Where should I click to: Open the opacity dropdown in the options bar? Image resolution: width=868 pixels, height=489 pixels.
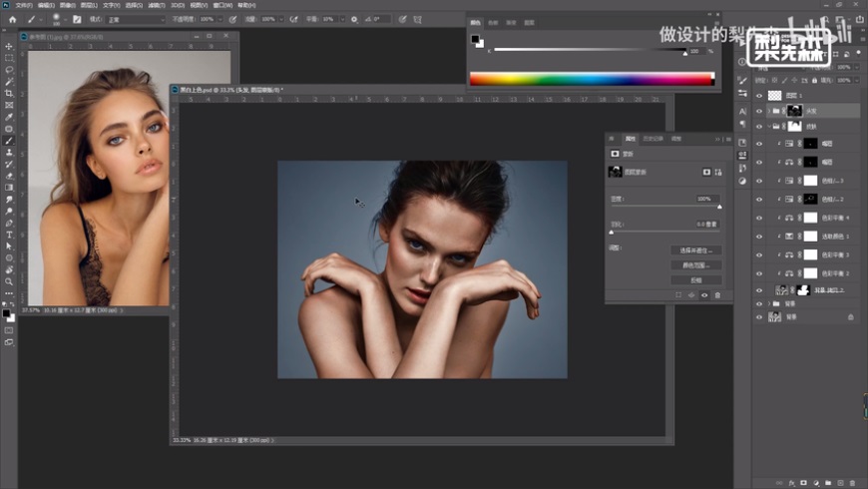[221, 19]
